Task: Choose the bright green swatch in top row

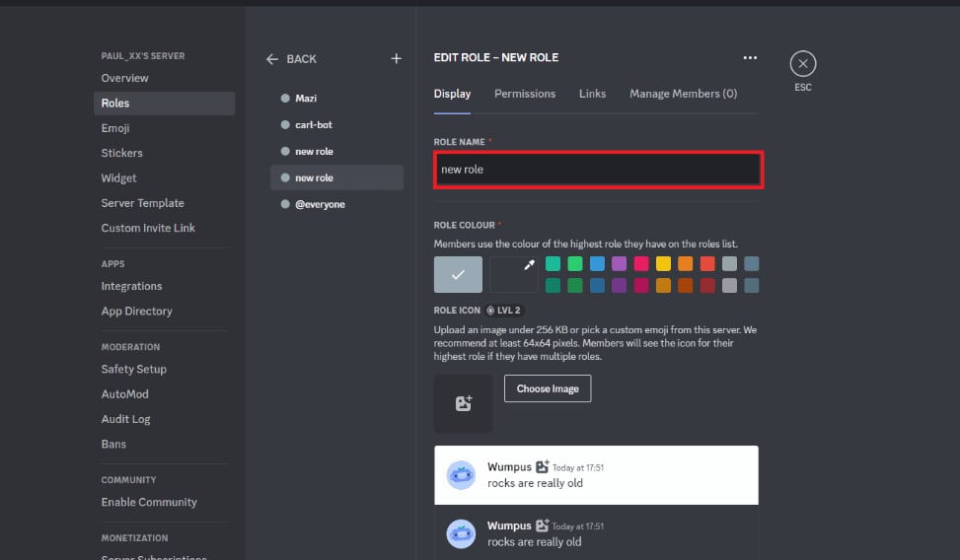Action: [575, 264]
